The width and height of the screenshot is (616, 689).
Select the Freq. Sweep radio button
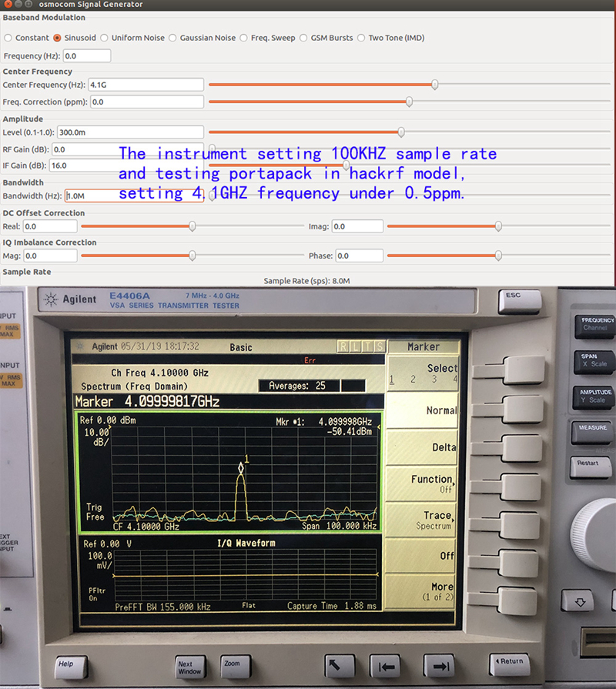[244, 38]
